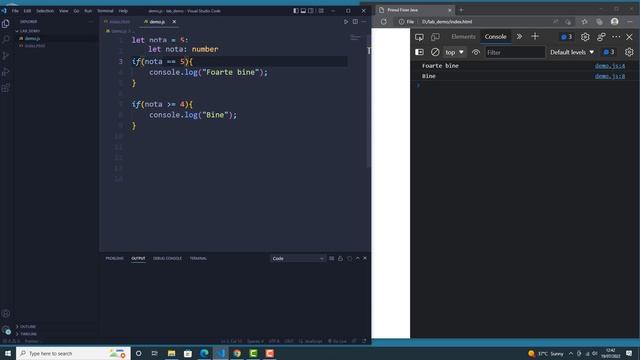Add a new tool tab with the plus in DevTools
640x360 pixels.
click(535, 36)
